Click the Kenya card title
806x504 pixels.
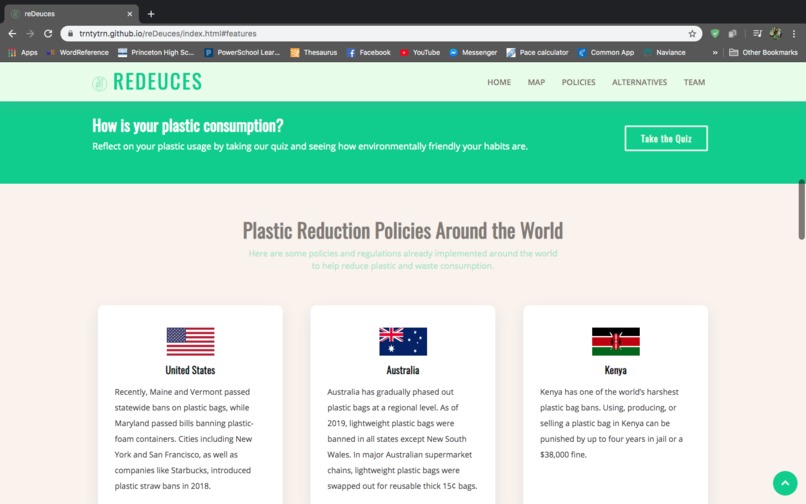tap(615, 370)
